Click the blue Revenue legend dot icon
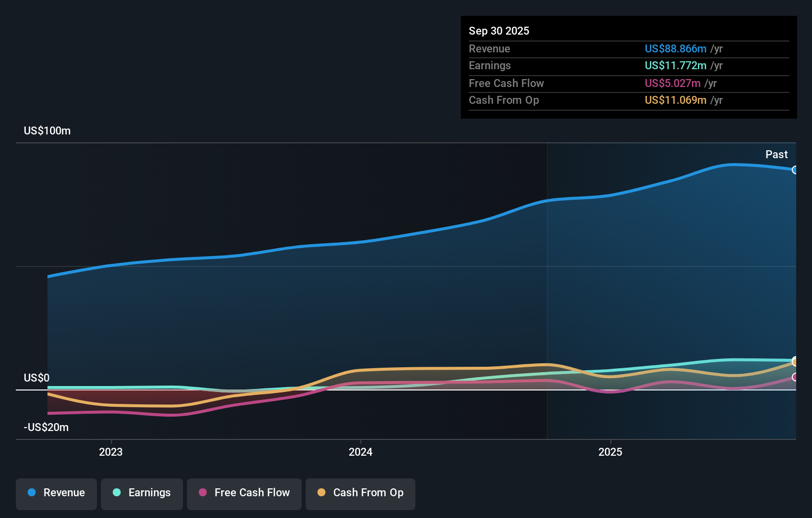 tap(31, 493)
